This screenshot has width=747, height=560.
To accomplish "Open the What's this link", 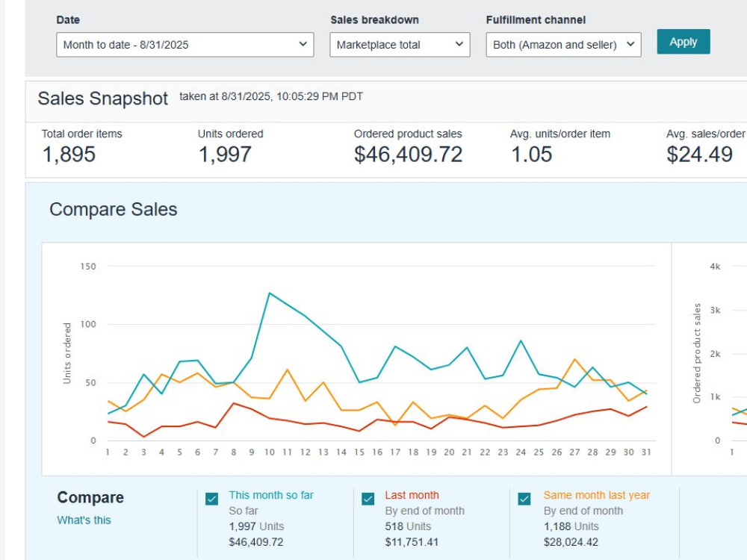I will tap(84, 520).
